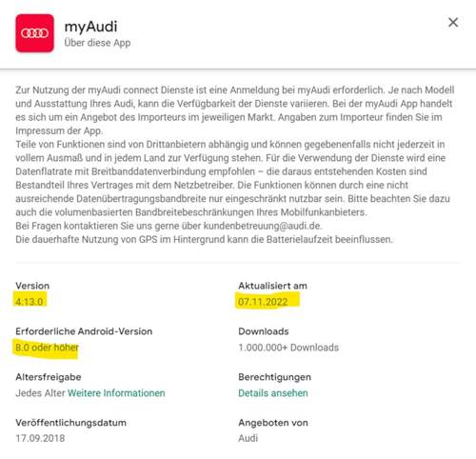The height and width of the screenshot is (459, 476).
Task: Click the myAudi app title
Action: click(x=90, y=27)
